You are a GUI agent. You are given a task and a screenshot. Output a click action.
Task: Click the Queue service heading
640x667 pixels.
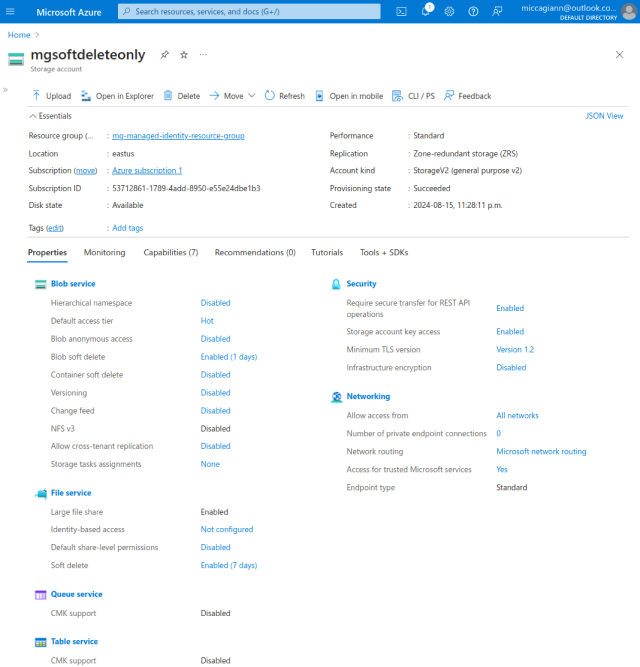point(77,594)
